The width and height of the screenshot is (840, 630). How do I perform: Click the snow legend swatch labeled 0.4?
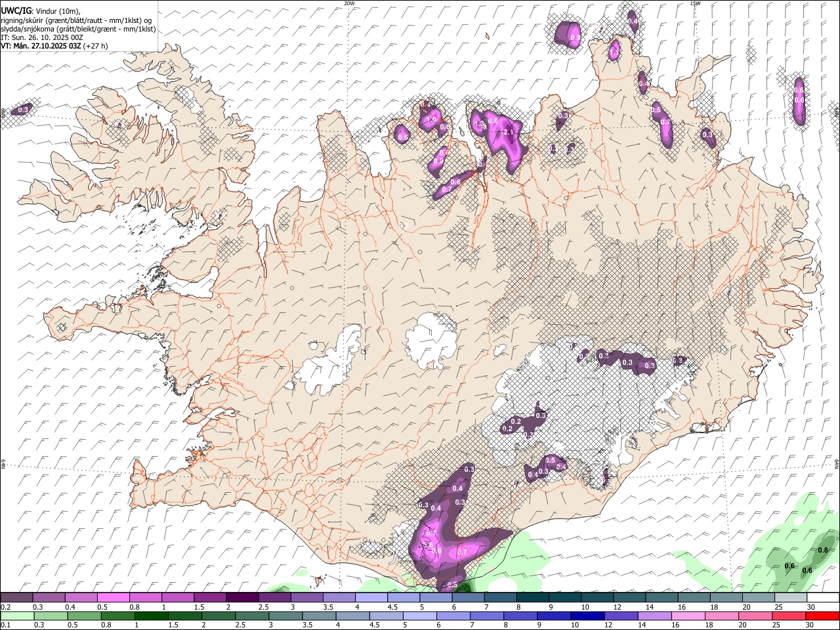coord(81,598)
